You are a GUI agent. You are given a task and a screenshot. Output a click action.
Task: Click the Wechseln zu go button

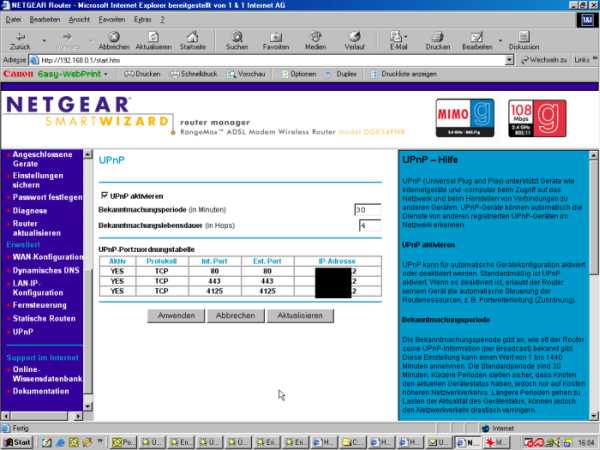(x=544, y=60)
